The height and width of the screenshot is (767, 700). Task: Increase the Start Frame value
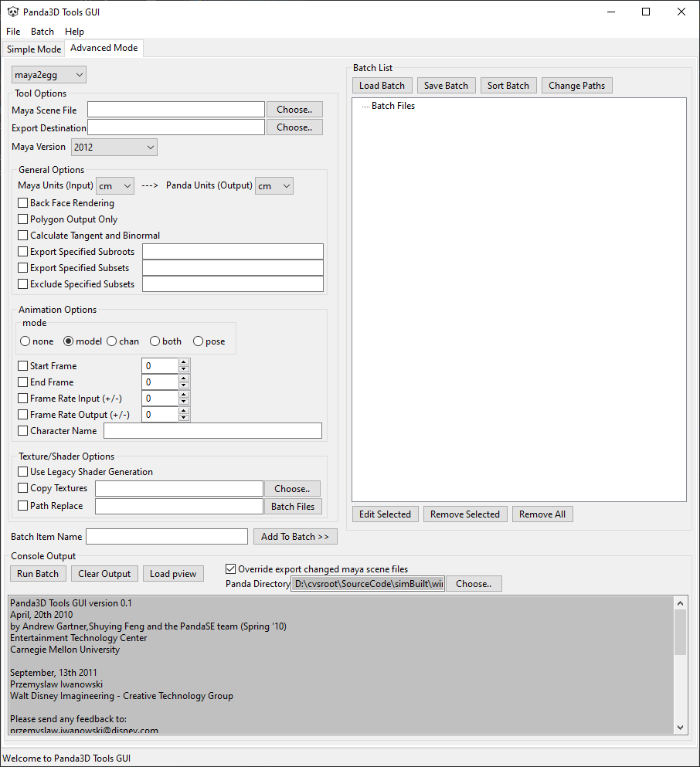click(x=184, y=362)
